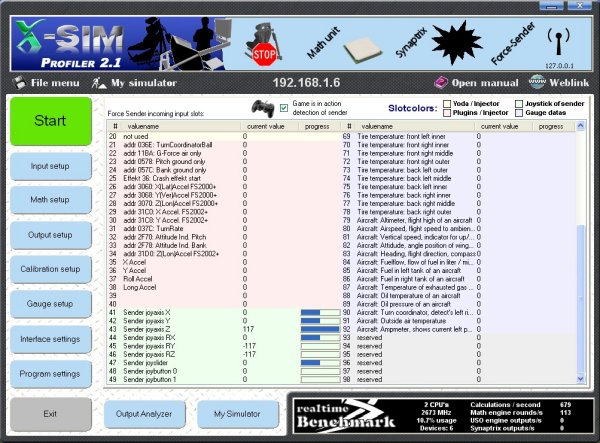Image resolution: width=600 pixels, height=443 pixels.
Task: Click the slot list scrollbar thumb
Action: tap(580, 298)
